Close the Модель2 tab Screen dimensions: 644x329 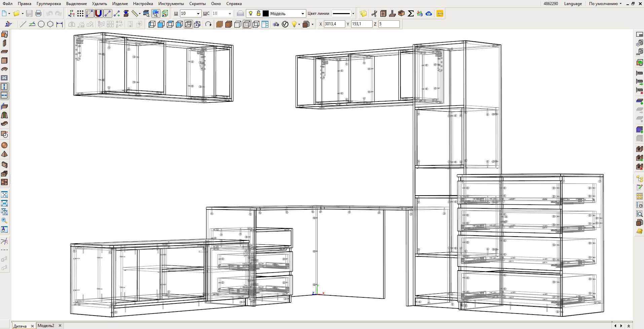point(60,326)
